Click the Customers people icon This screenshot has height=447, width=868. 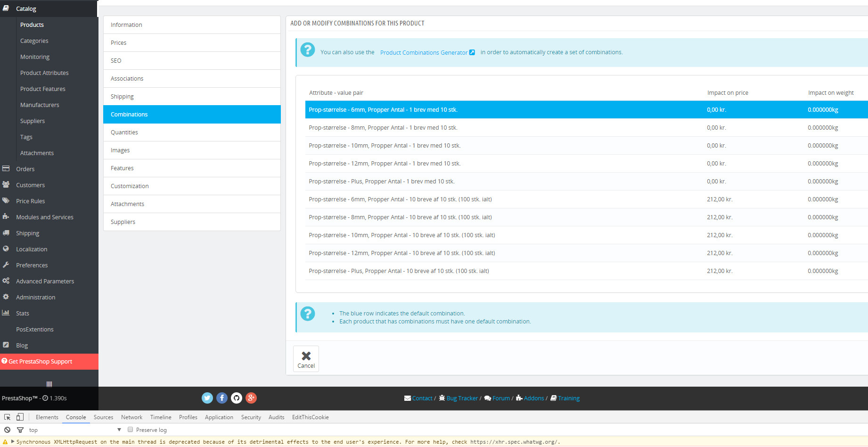coord(6,185)
